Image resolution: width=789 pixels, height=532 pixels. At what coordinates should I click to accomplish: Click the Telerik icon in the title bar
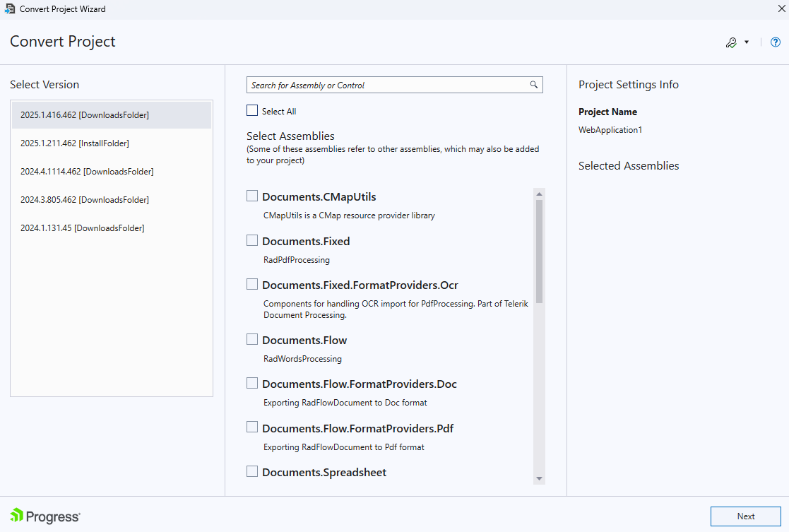coord(9,8)
